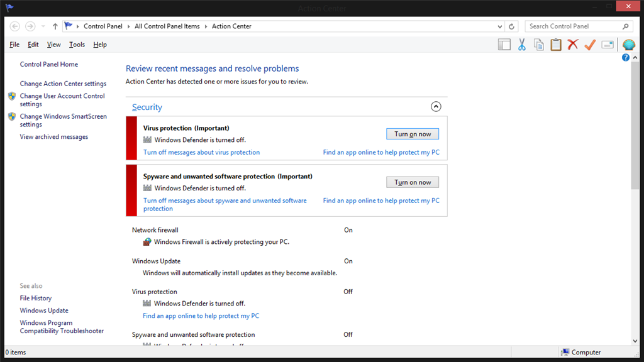Screen dimensions: 644x362
Task: Click the Windows Firewall icon
Action: [x=147, y=242]
